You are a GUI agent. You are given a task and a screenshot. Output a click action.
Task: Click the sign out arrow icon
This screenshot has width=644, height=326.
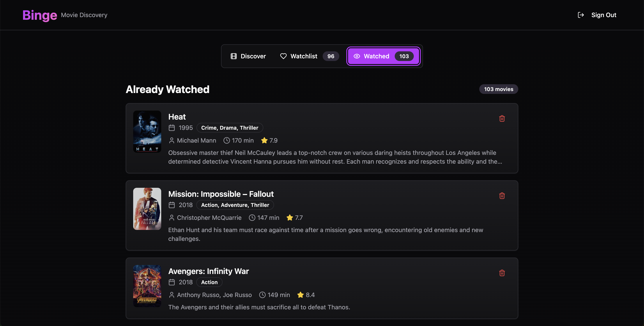(581, 15)
